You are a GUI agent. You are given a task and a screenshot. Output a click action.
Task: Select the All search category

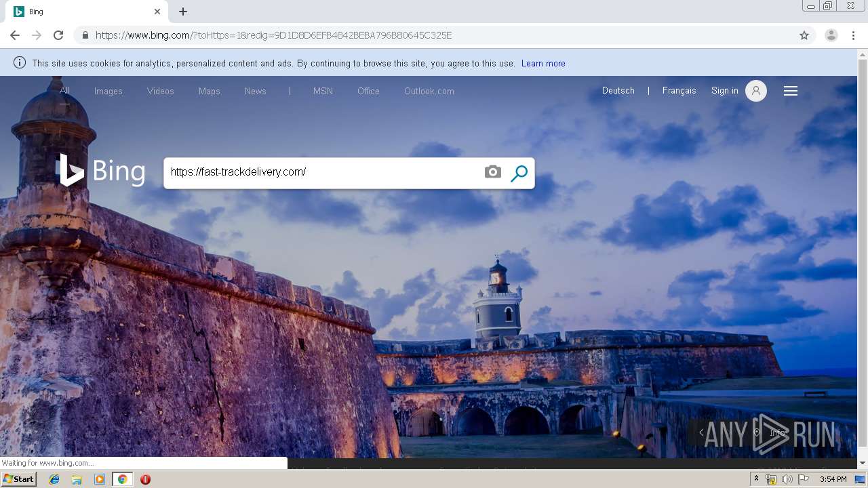click(64, 90)
